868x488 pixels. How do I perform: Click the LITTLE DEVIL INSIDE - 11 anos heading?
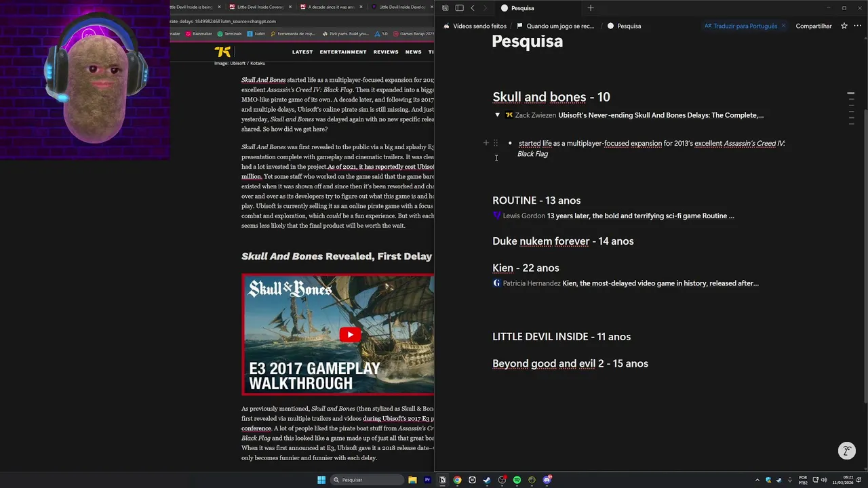point(561,337)
